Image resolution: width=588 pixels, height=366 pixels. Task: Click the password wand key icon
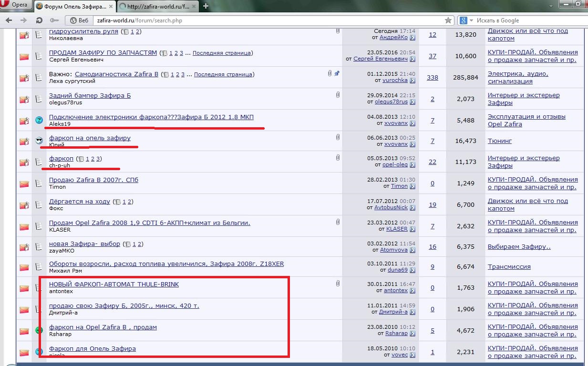54,20
